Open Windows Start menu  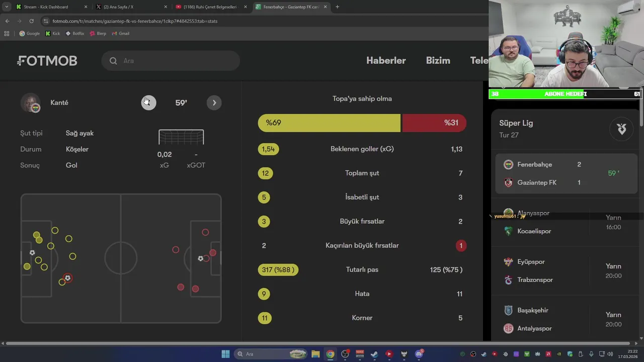pos(225,354)
